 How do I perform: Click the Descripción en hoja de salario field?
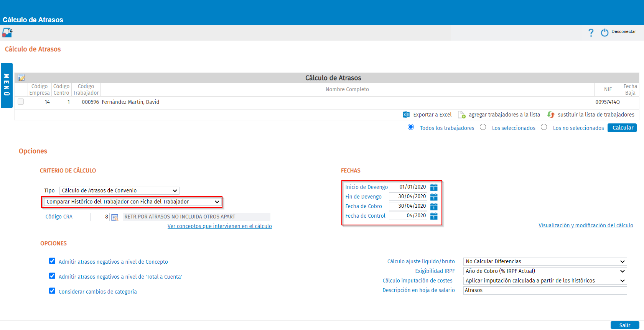(545, 290)
